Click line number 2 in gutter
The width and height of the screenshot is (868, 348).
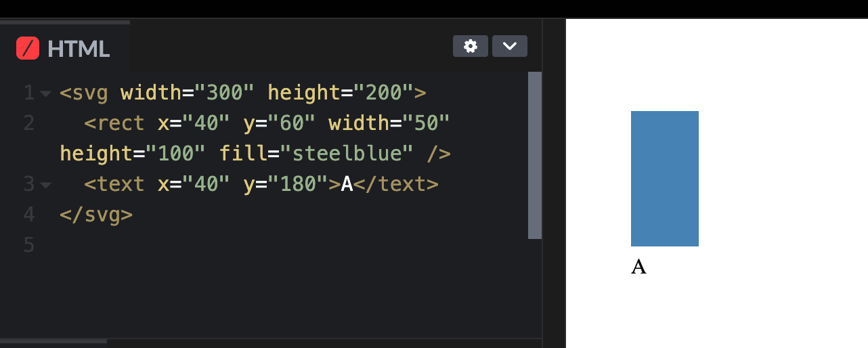pyautogui.click(x=28, y=123)
